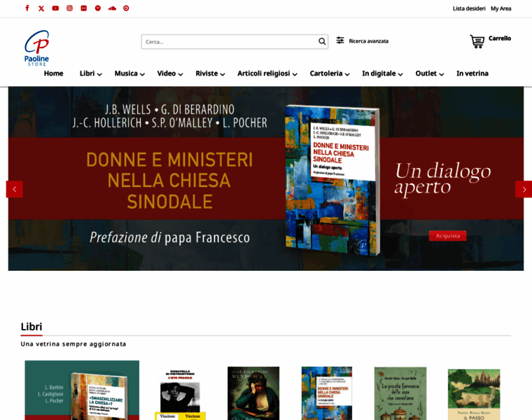Open the last circular social icon
Screen dimensions: 532x420
(126, 8)
